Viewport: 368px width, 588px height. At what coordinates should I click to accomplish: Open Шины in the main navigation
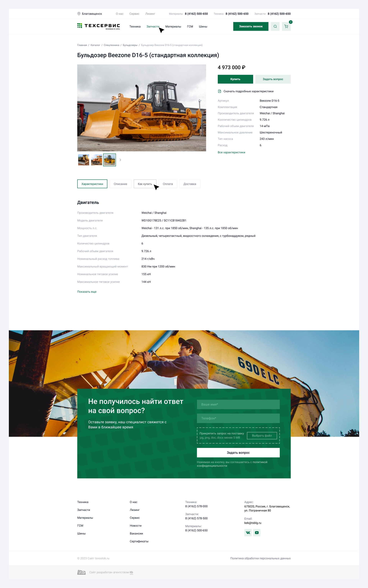click(203, 26)
